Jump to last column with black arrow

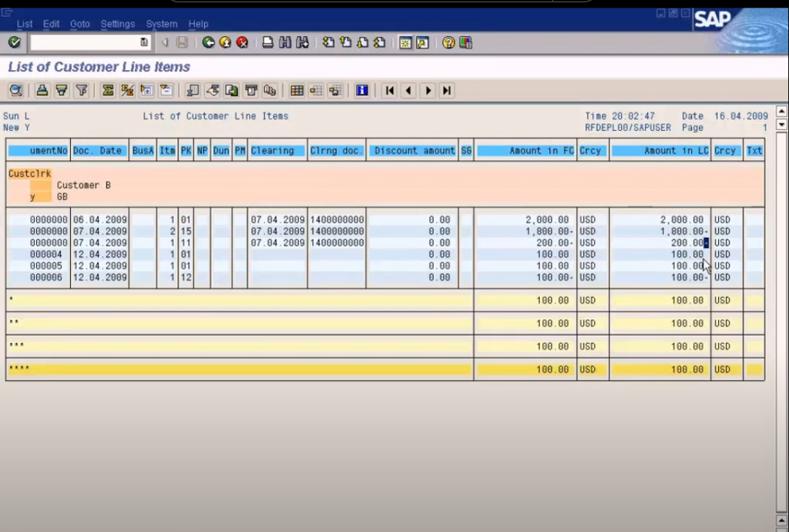(447, 91)
